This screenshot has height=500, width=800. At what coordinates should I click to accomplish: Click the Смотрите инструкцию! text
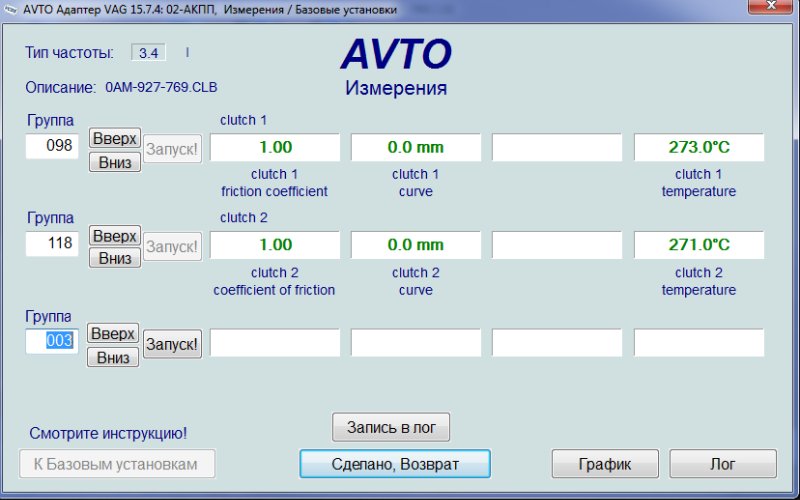click(x=108, y=433)
